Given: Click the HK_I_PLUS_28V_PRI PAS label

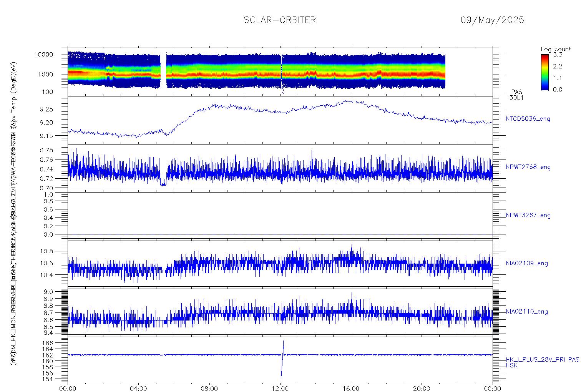Looking at the screenshot, I should click(x=542, y=360).
